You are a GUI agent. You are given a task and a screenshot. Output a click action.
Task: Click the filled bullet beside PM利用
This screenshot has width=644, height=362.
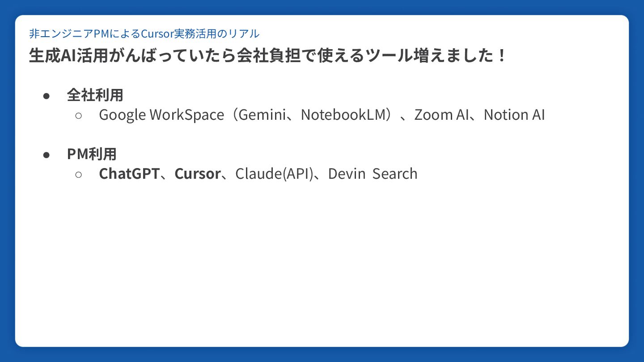click(x=46, y=155)
